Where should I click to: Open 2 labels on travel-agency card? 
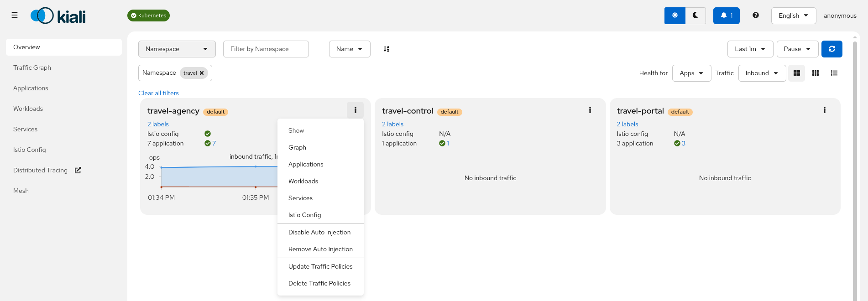point(158,124)
